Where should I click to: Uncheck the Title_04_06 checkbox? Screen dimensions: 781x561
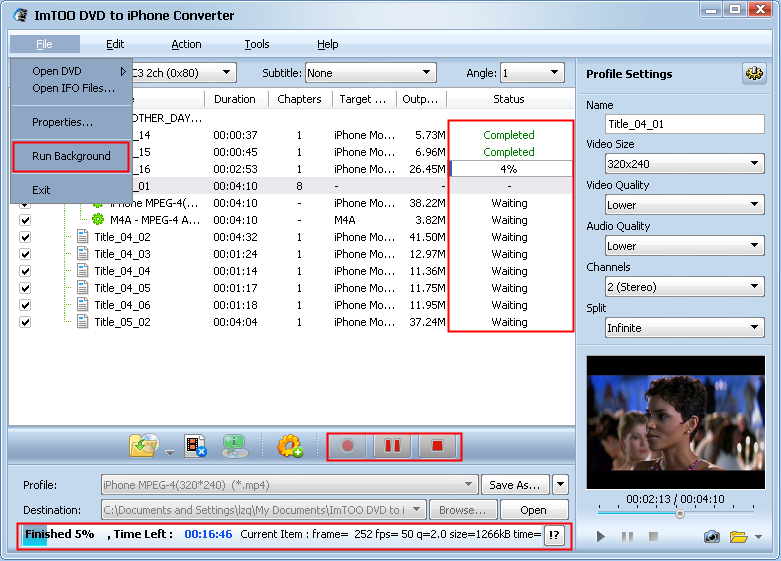25,304
